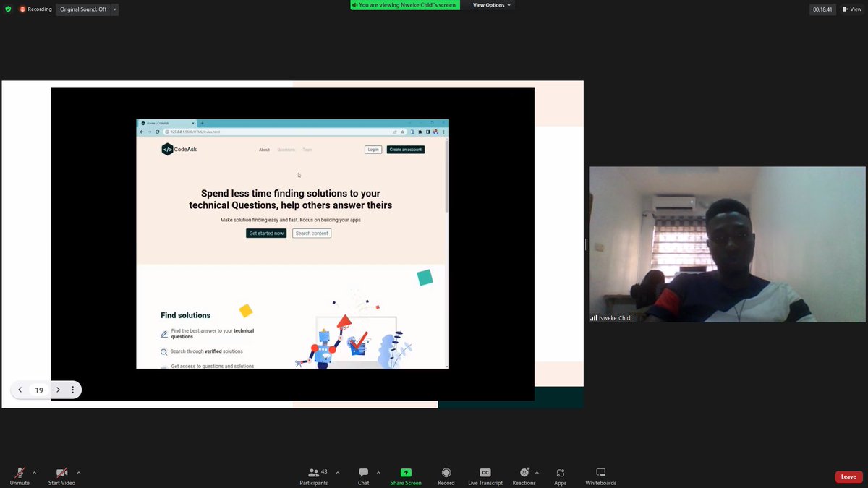Open a new browser tab with plus

pyautogui.click(x=202, y=123)
